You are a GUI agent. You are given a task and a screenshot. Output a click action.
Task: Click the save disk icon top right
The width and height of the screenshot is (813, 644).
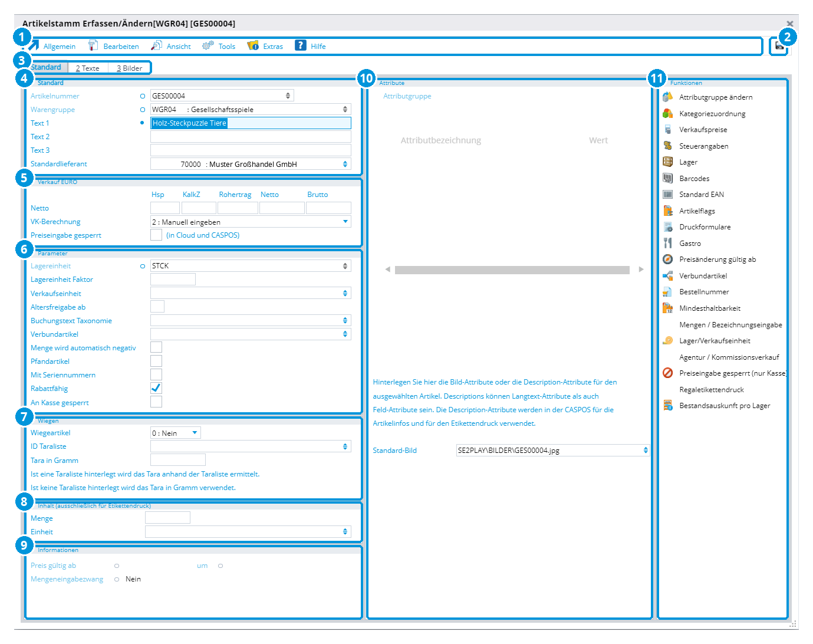(779, 46)
